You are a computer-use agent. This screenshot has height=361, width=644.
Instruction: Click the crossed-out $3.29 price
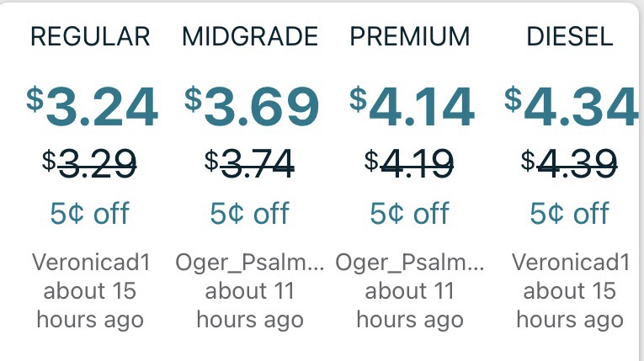point(90,162)
